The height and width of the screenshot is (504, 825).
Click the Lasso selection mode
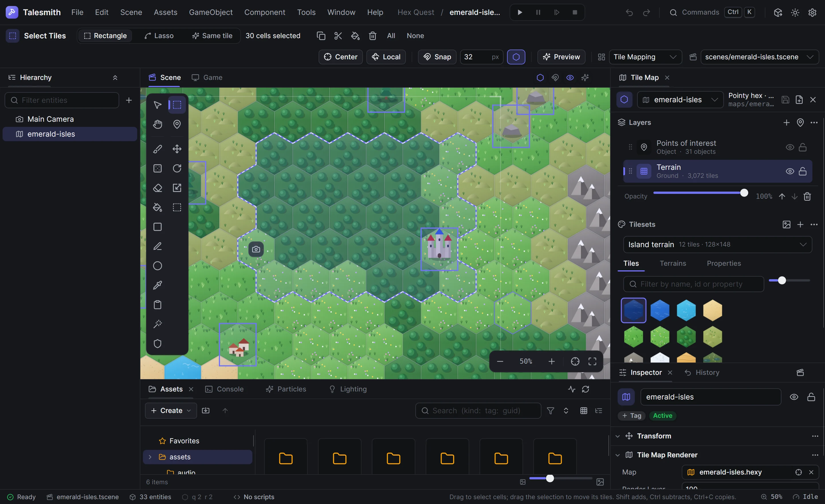coord(159,36)
